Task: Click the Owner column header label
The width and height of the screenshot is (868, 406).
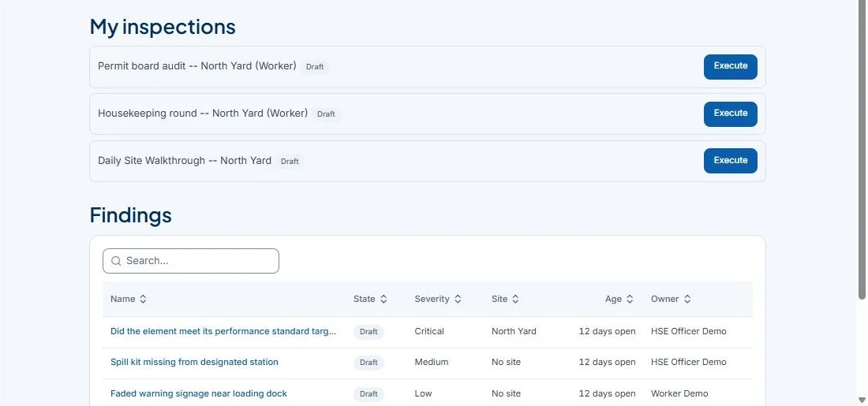Action: tap(665, 299)
